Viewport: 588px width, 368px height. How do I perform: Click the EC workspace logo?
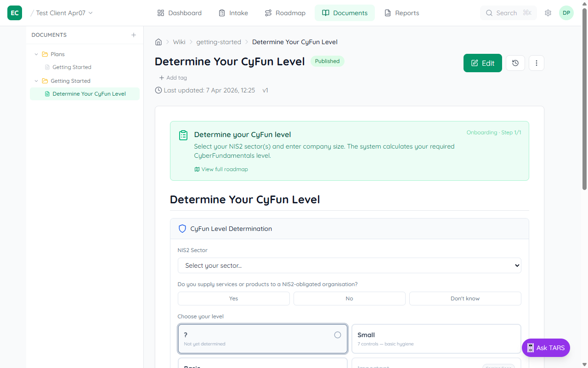[14, 13]
